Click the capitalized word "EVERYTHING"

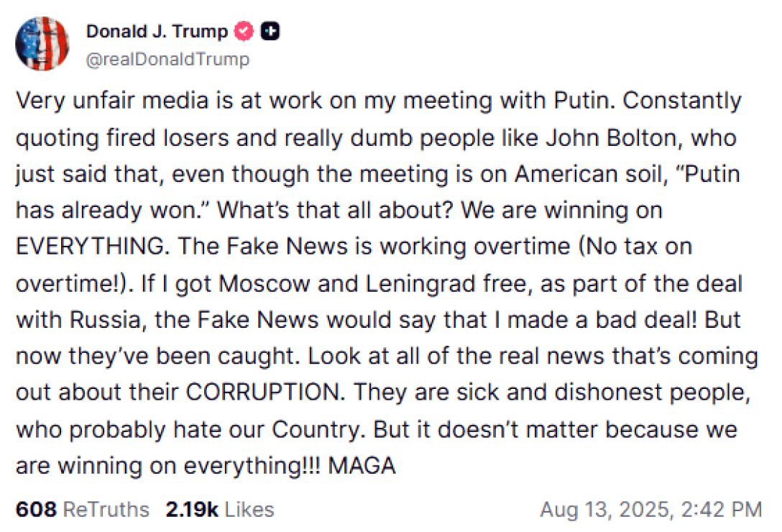[90, 247]
